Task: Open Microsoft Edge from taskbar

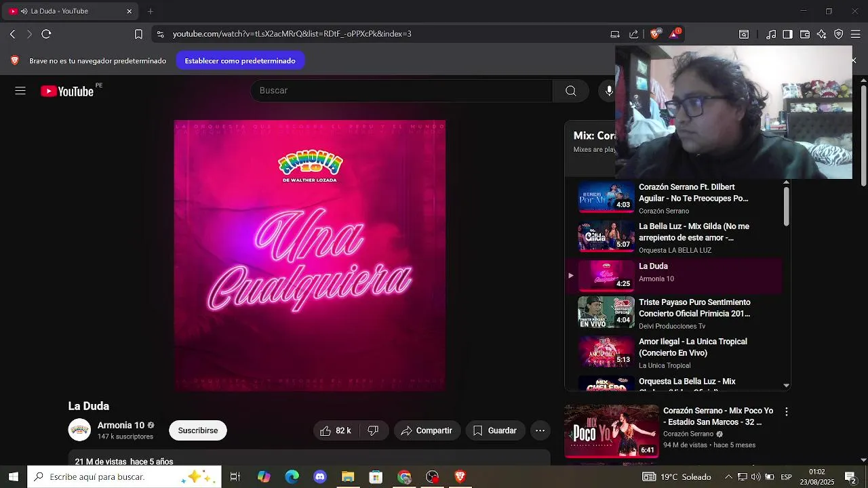Action: tap(292, 477)
